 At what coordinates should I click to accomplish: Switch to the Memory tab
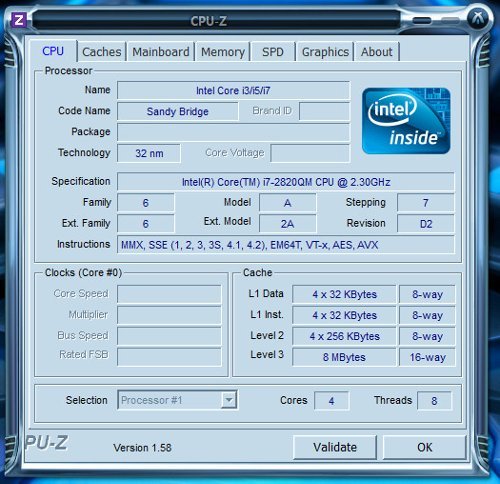[x=223, y=52]
